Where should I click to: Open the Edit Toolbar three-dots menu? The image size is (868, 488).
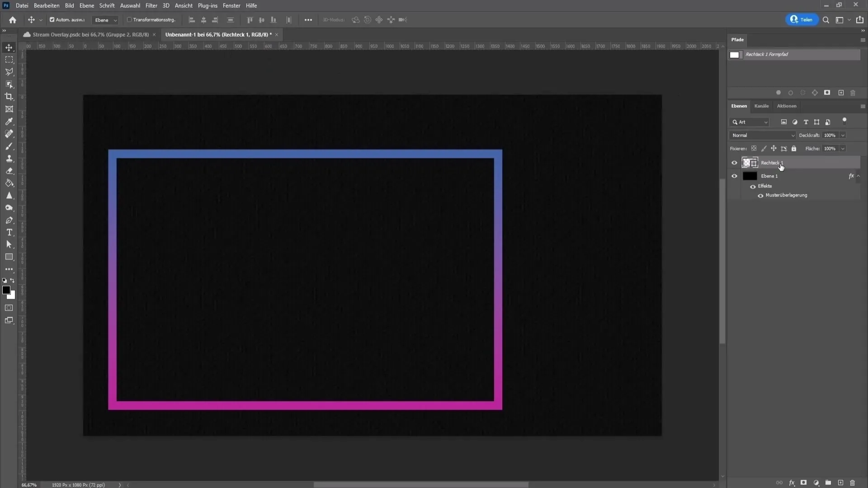tap(9, 269)
